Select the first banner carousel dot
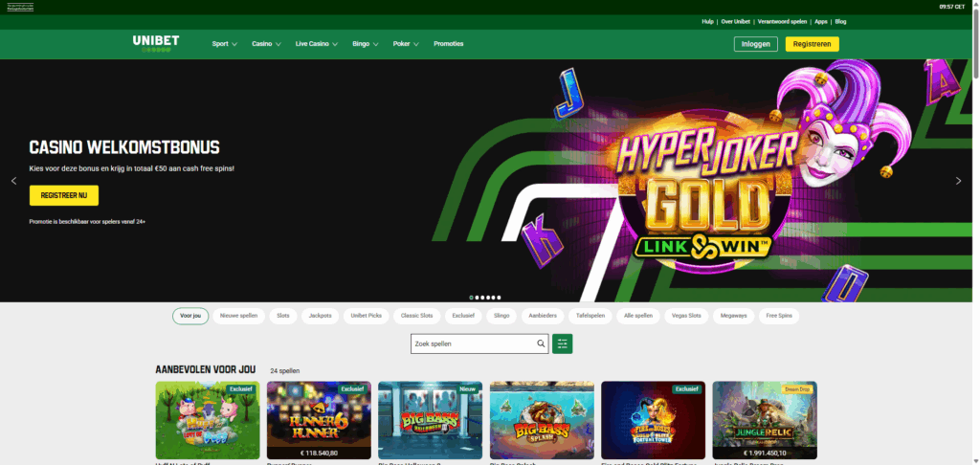Image resolution: width=980 pixels, height=465 pixels. [471, 298]
